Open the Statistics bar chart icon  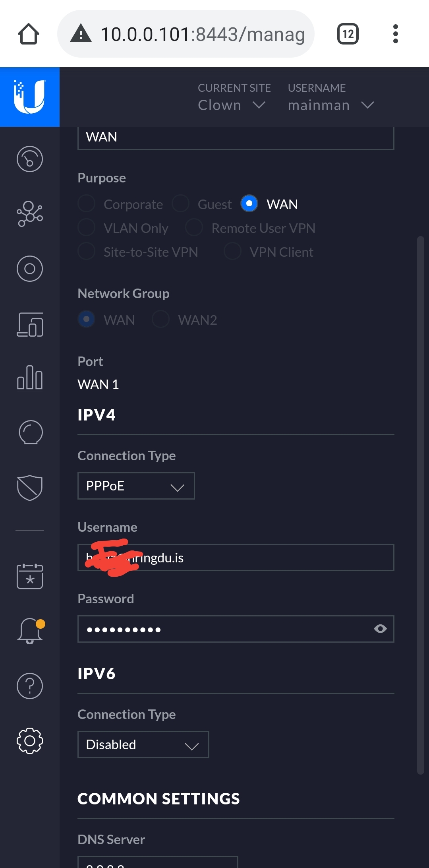point(30,377)
